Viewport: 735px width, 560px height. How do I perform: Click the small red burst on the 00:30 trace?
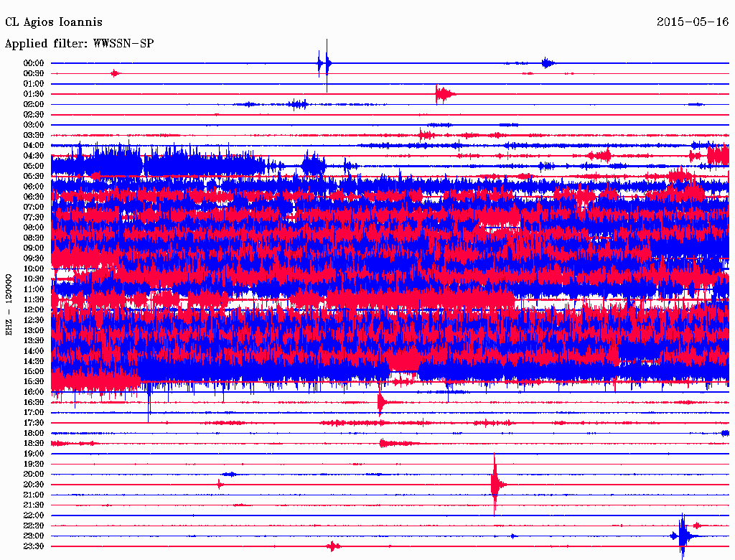click(x=115, y=73)
